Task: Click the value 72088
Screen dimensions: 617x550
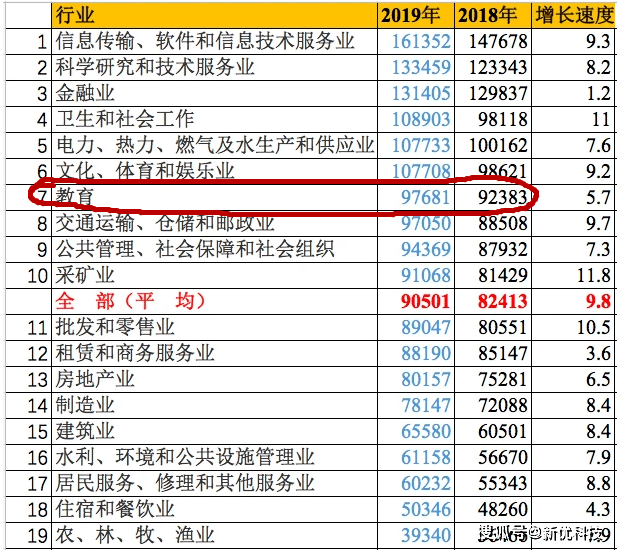Action: pos(502,405)
